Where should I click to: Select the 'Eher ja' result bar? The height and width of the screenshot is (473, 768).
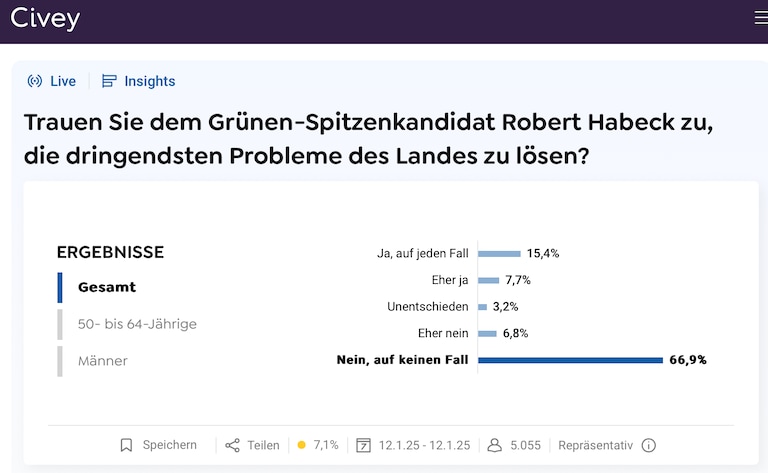[489, 280]
